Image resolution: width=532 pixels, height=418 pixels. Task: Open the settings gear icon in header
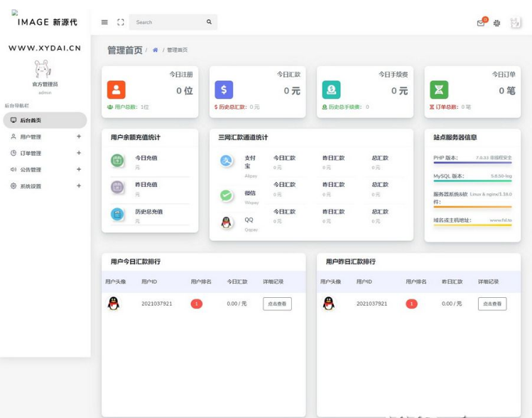496,23
